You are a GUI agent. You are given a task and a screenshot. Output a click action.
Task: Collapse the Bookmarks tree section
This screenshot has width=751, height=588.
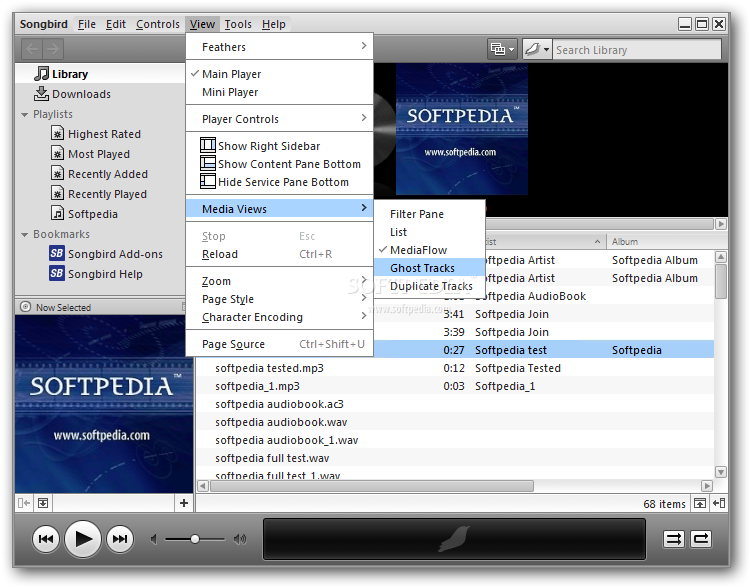point(25,235)
